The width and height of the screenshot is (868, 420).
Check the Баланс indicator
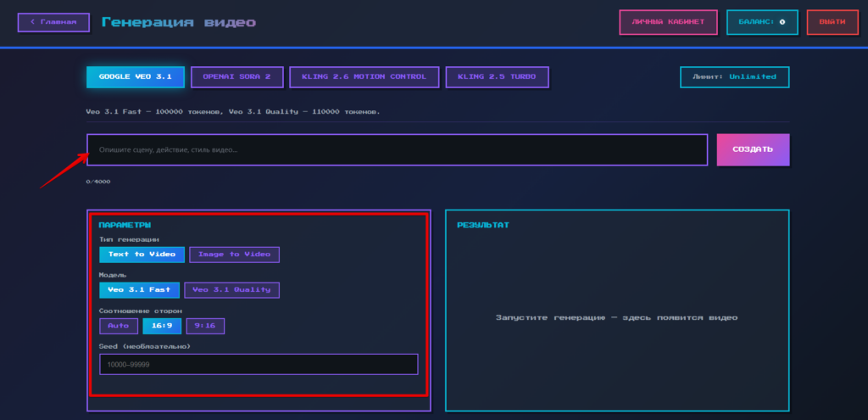(762, 22)
